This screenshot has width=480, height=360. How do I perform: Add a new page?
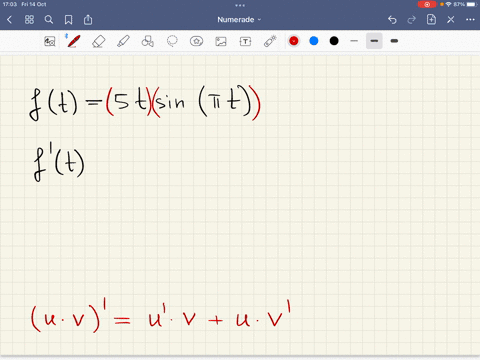[x=431, y=19]
